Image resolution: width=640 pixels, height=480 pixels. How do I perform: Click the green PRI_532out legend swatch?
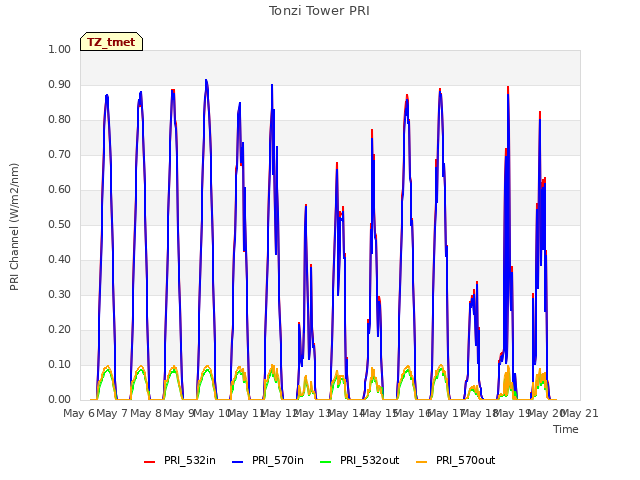pyautogui.click(x=326, y=462)
